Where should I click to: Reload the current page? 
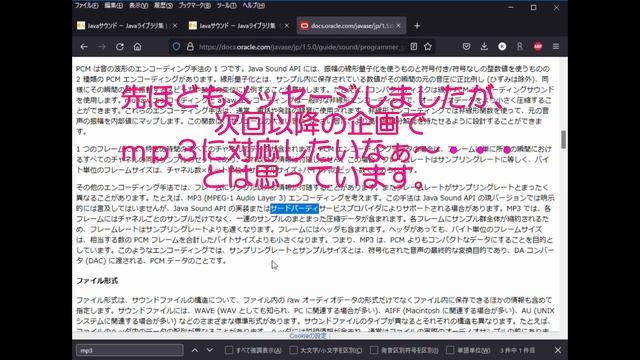(x=120, y=47)
